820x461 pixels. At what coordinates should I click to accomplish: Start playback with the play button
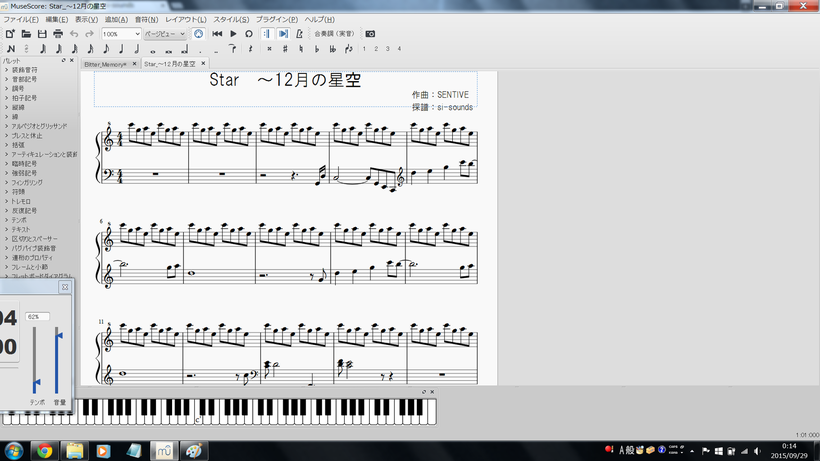[233, 34]
